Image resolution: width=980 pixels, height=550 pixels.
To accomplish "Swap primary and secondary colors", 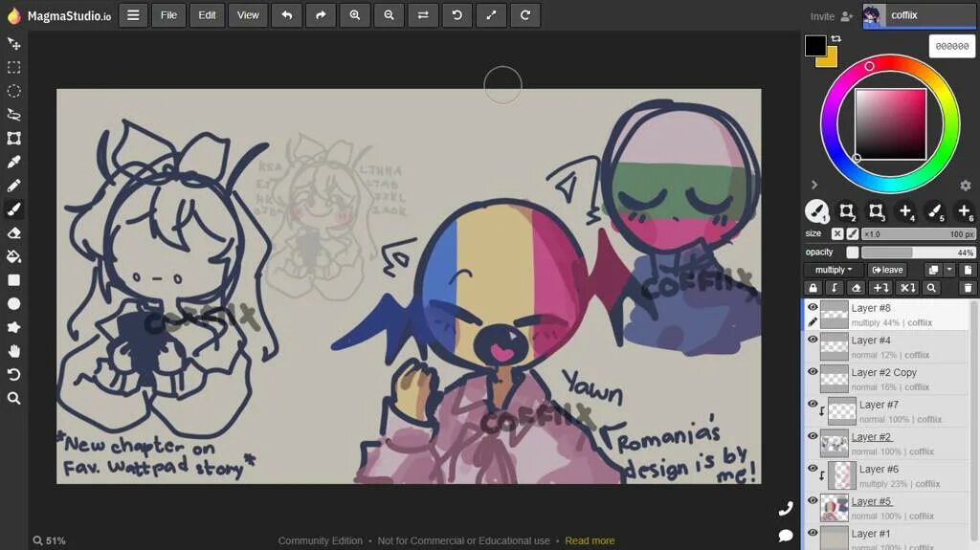I will tap(836, 39).
